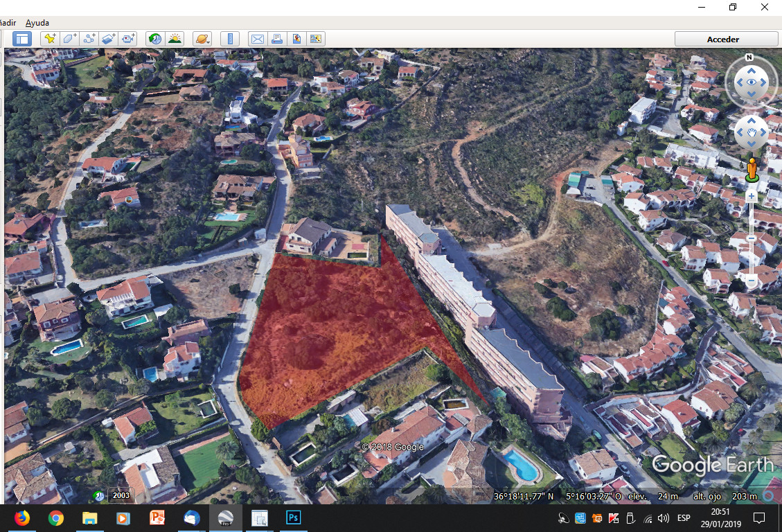The image size is (782, 532).
Task: Click the zoom slider handle
Action: 751,238
